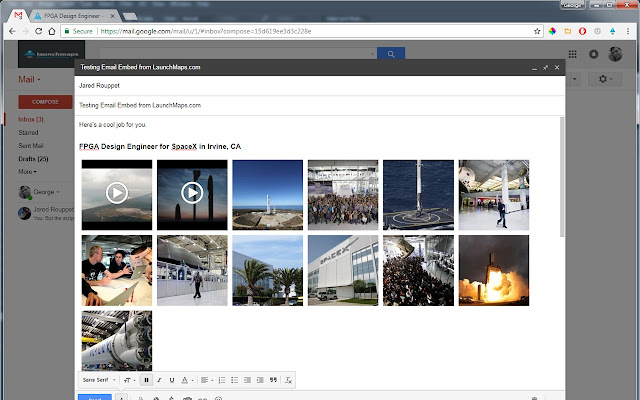Open the account profile picture menu

[x=615, y=54]
